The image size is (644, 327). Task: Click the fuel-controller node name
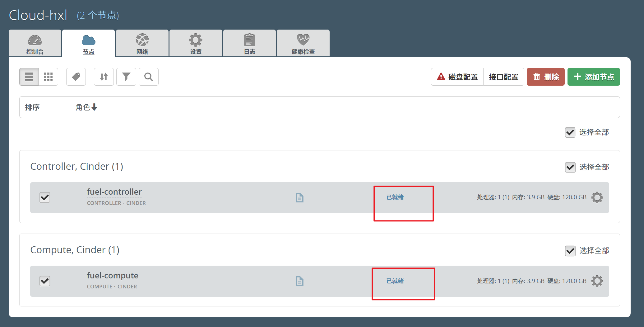114,192
